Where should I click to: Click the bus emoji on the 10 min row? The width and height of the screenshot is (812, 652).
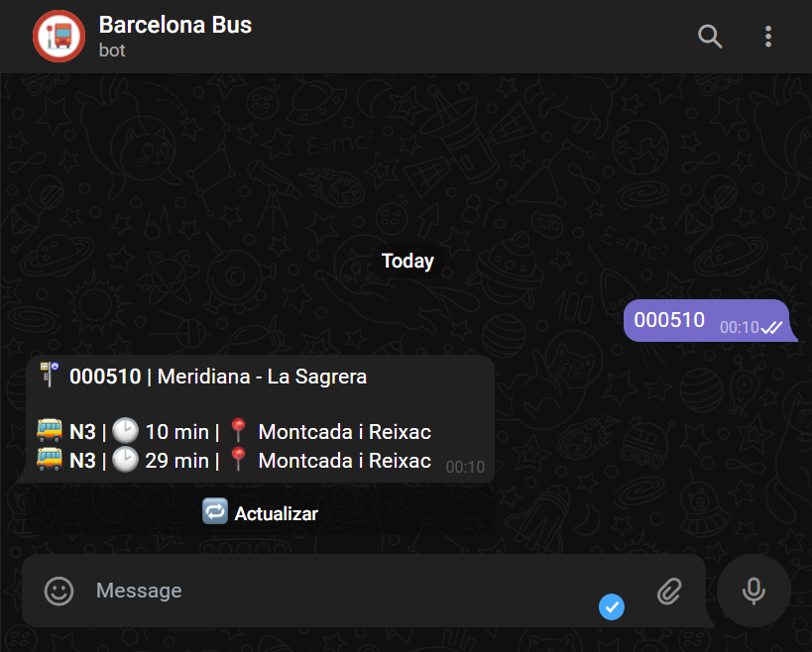50,431
